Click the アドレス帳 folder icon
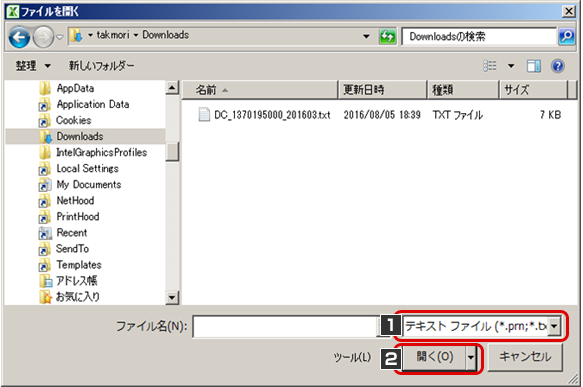 pyautogui.click(x=45, y=281)
